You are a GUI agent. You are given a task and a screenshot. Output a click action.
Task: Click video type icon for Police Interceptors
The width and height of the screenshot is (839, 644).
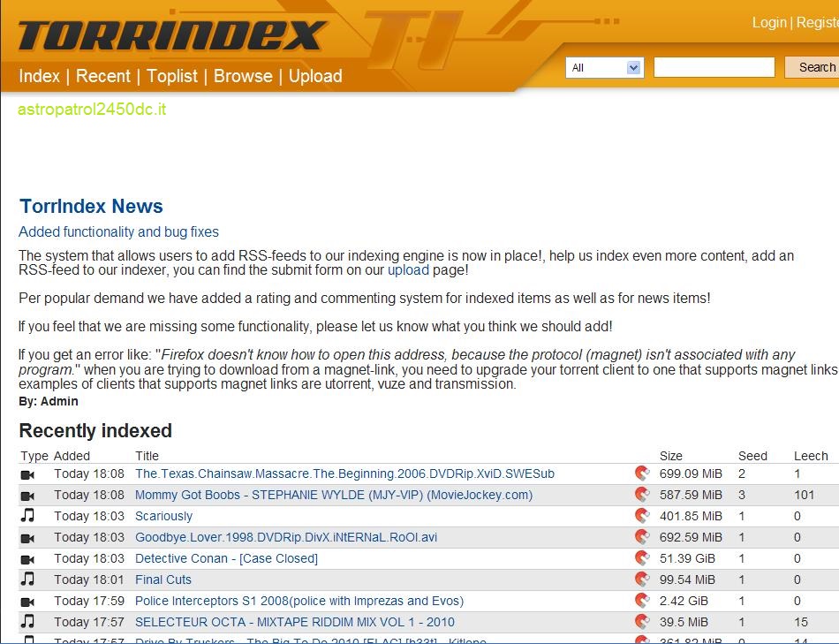pos(27,602)
